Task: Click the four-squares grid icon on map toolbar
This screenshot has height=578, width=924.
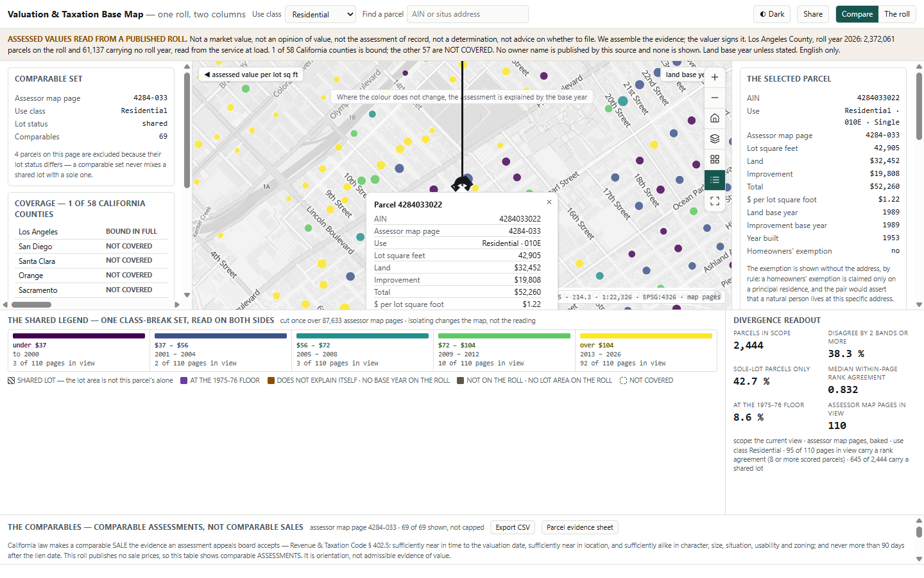Action: click(715, 159)
